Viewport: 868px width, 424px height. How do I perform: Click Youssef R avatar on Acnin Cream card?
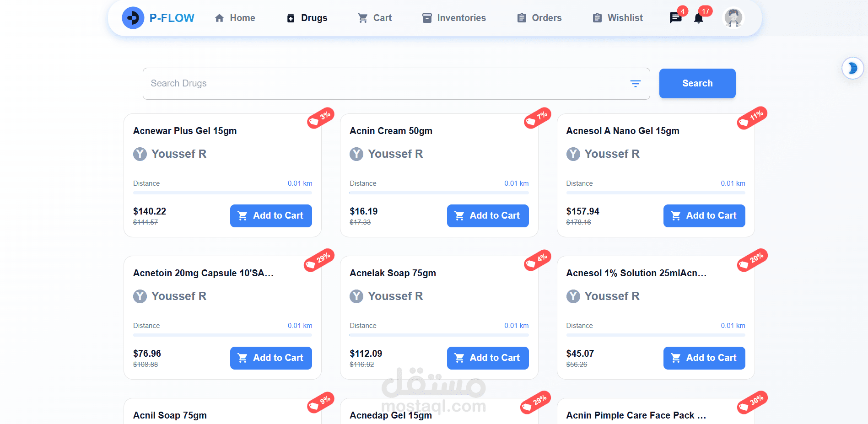[356, 154]
